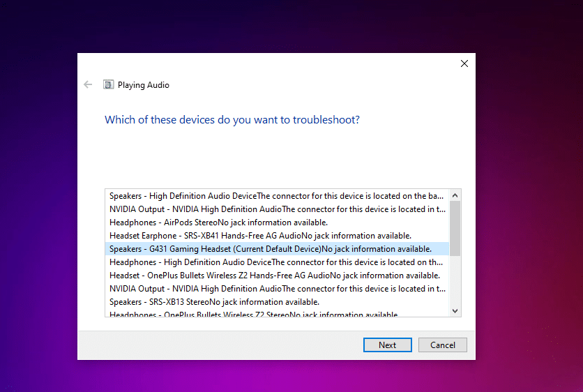583x392 pixels.
Task: Select Headphones - AirPods Stereo device
Action: tap(277, 223)
